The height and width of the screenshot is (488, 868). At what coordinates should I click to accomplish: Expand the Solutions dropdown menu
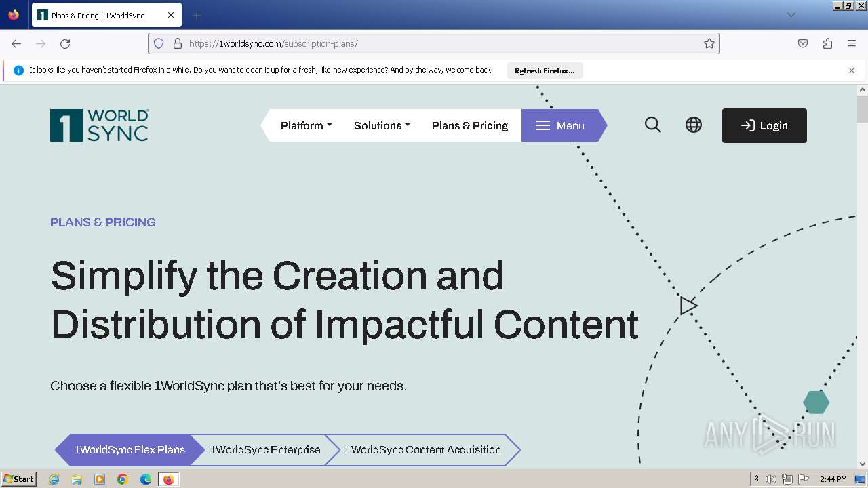coord(382,125)
